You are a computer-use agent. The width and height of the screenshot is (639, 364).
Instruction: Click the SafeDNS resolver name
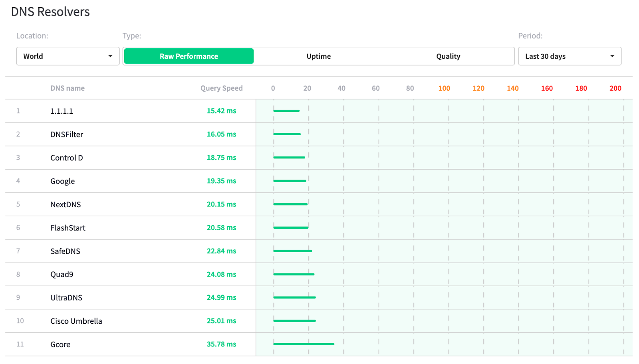[65, 251]
